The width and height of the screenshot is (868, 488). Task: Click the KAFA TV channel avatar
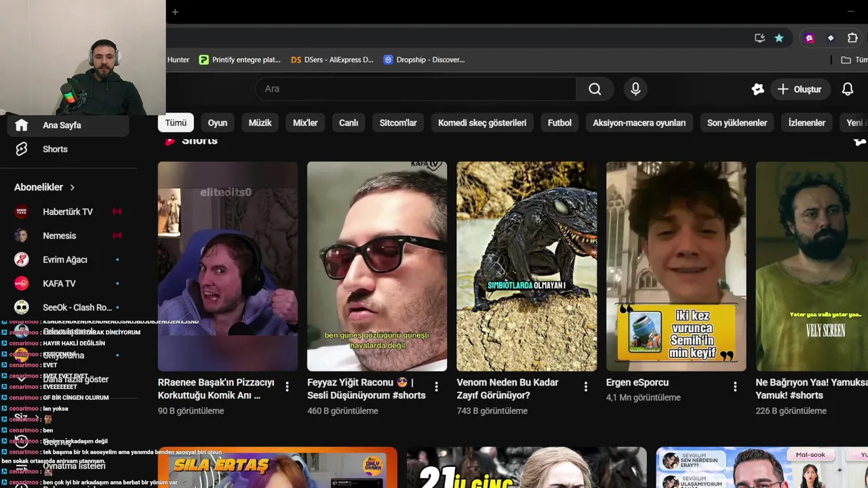pos(22,283)
